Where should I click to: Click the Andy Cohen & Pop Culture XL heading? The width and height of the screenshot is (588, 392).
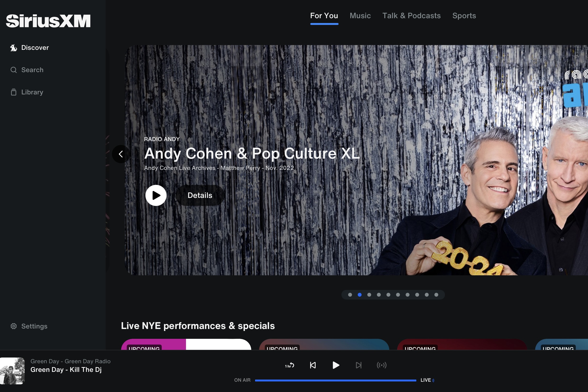click(252, 153)
